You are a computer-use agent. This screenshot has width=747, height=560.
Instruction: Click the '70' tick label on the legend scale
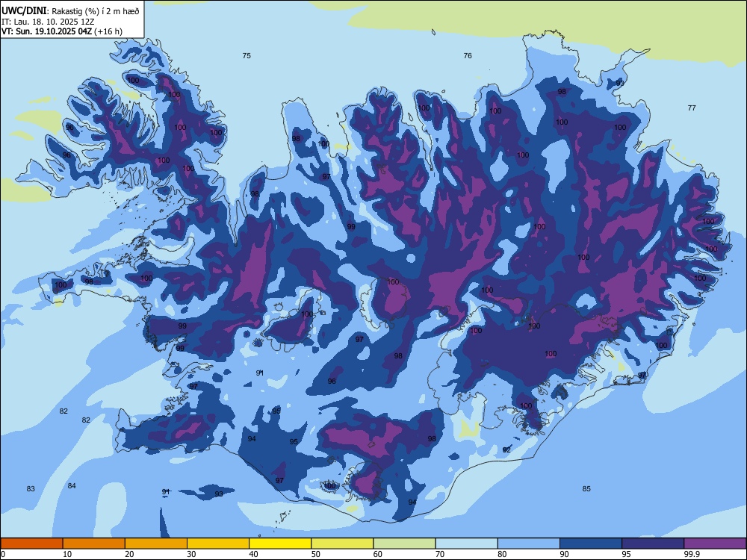click(440, 554)
